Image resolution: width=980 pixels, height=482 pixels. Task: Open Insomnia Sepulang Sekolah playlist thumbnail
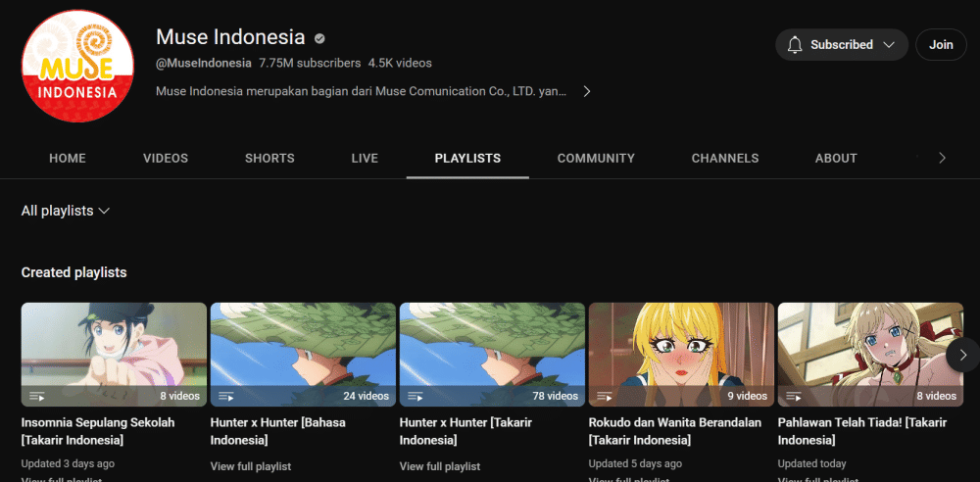point(114,355)
